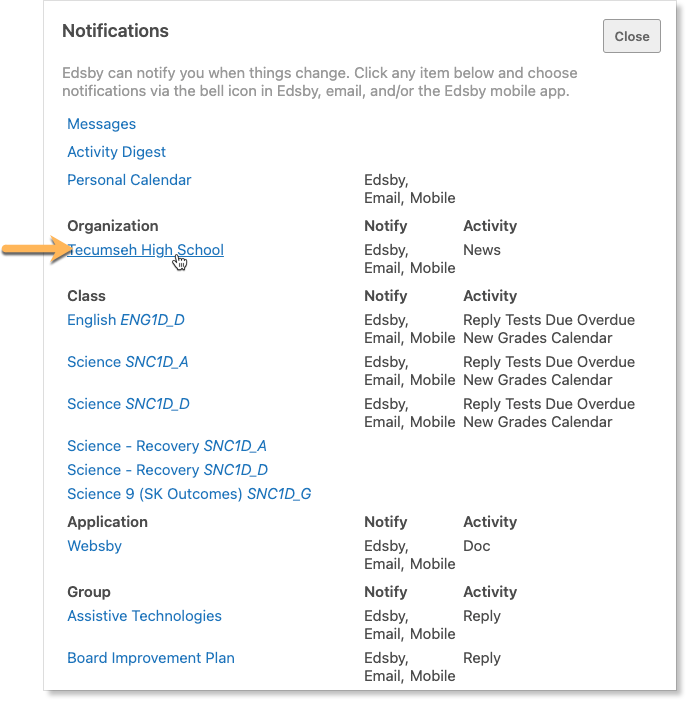Open English ENG1D_D class notifications
The image size is (687, 701).
pos(126,320)
